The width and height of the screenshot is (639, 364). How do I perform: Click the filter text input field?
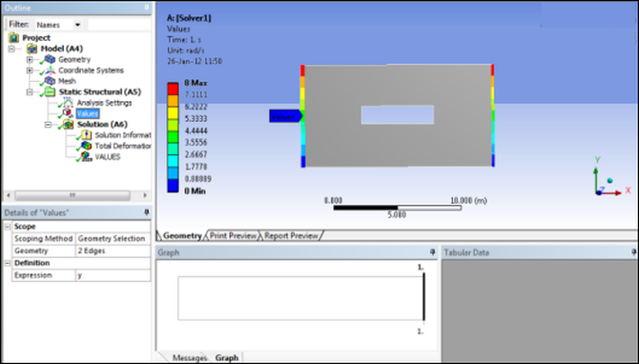click(119, 25)
